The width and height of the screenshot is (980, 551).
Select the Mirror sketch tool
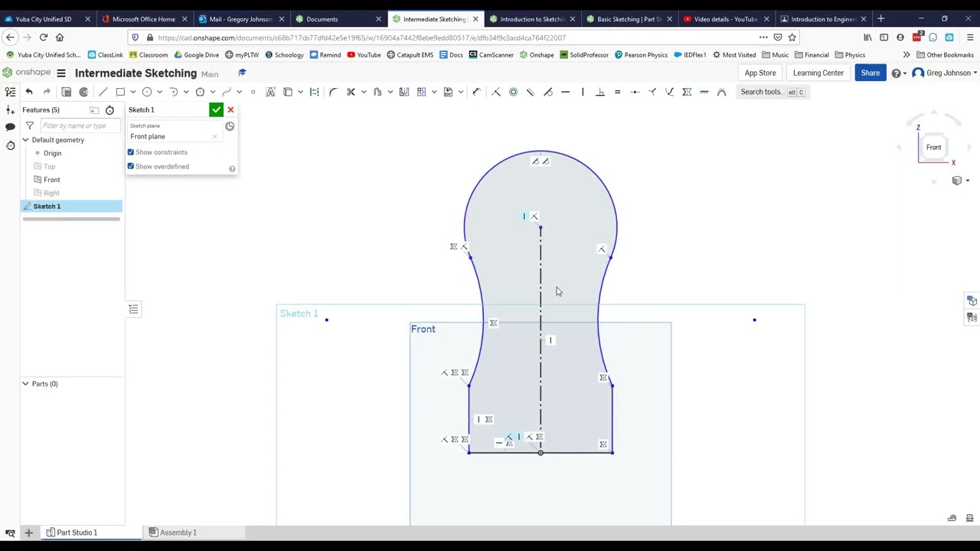[x=404, y=92]
